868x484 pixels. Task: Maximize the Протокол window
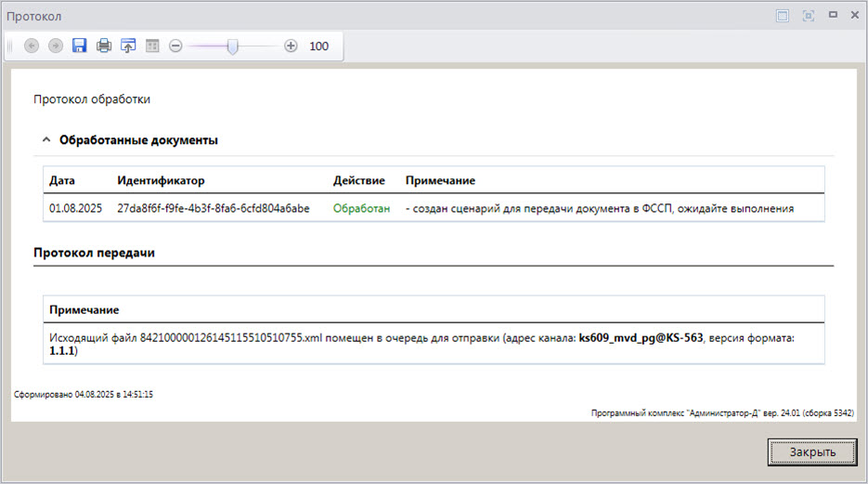point(833,15)
